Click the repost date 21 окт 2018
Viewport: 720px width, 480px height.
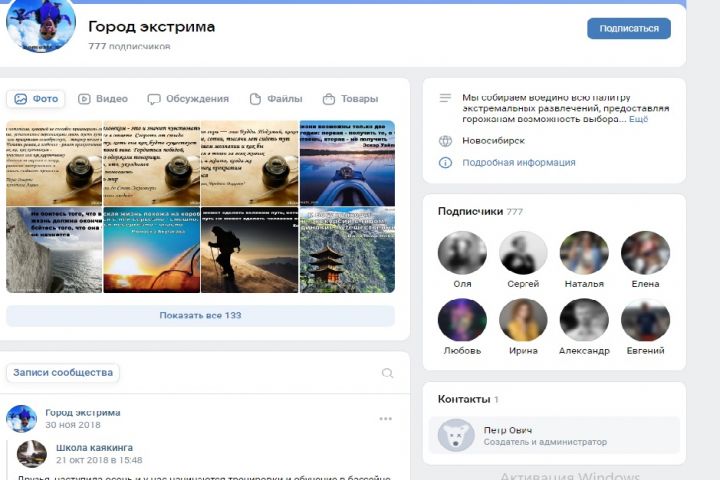99,460
